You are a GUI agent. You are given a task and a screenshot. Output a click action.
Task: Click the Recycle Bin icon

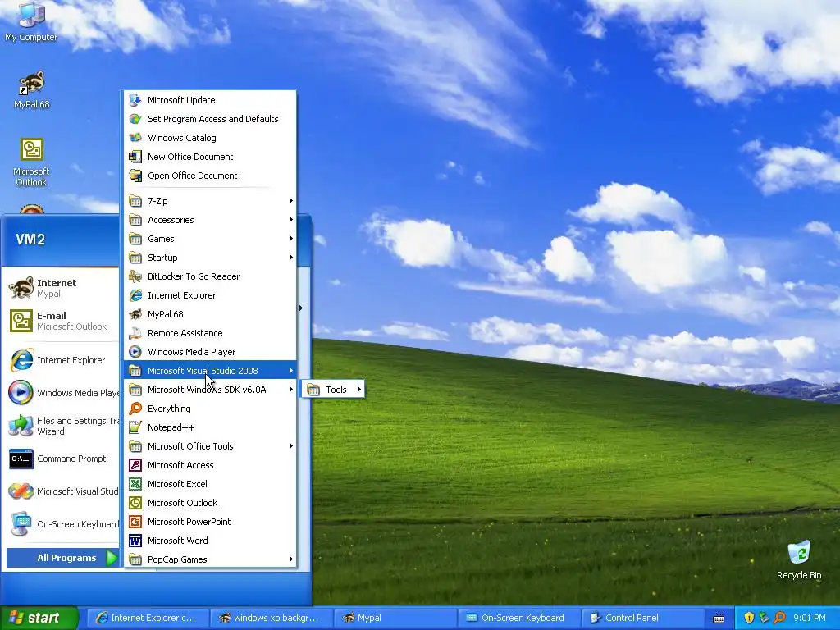pyautogui.click(x=799, y=560)
